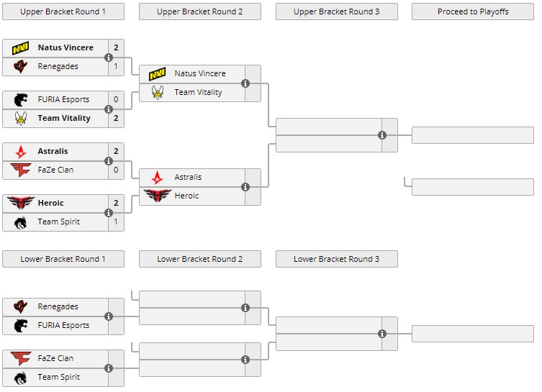Click the Team Spirit name in Upper Bracket
The image size is (542, 392).
pos(58,222)
